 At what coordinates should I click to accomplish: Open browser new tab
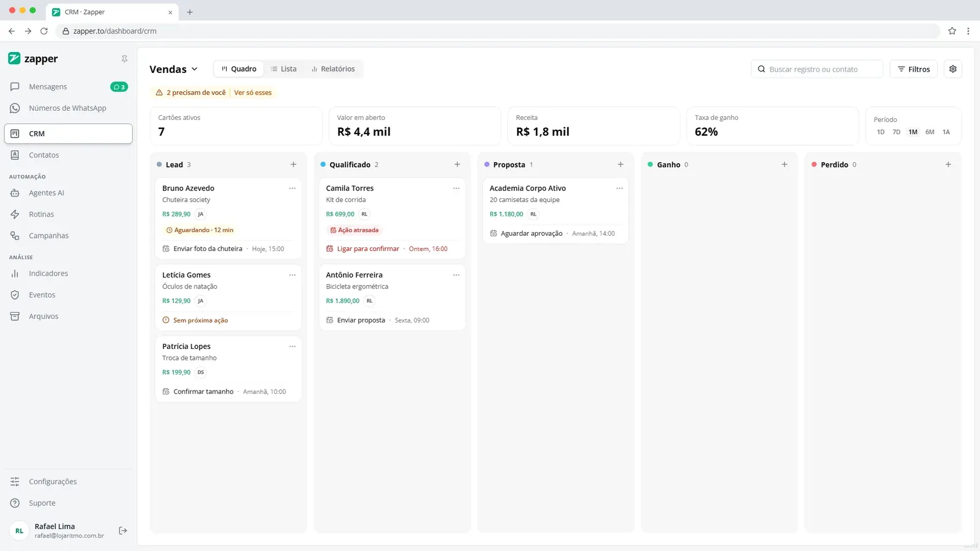point(190,12)
